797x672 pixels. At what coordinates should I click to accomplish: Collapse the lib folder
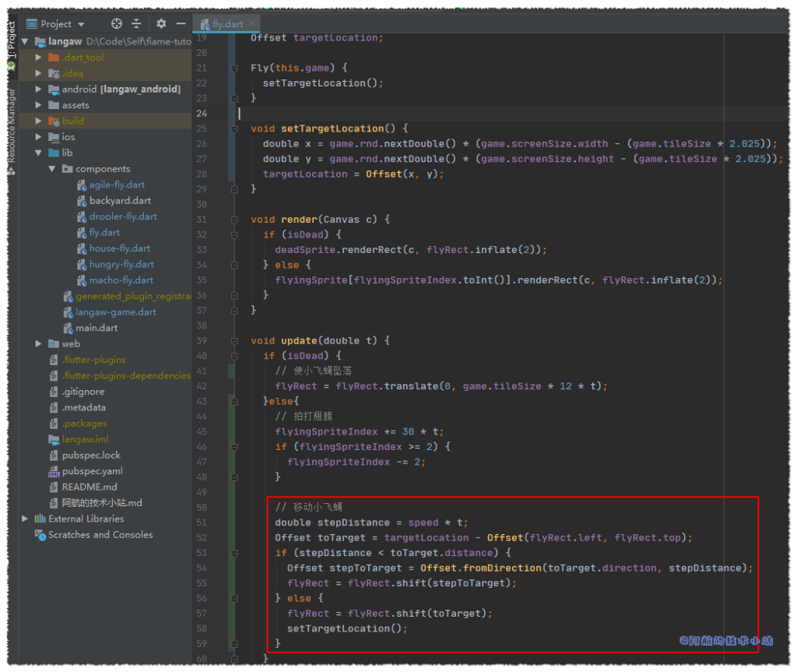click(x=39, y=153)
